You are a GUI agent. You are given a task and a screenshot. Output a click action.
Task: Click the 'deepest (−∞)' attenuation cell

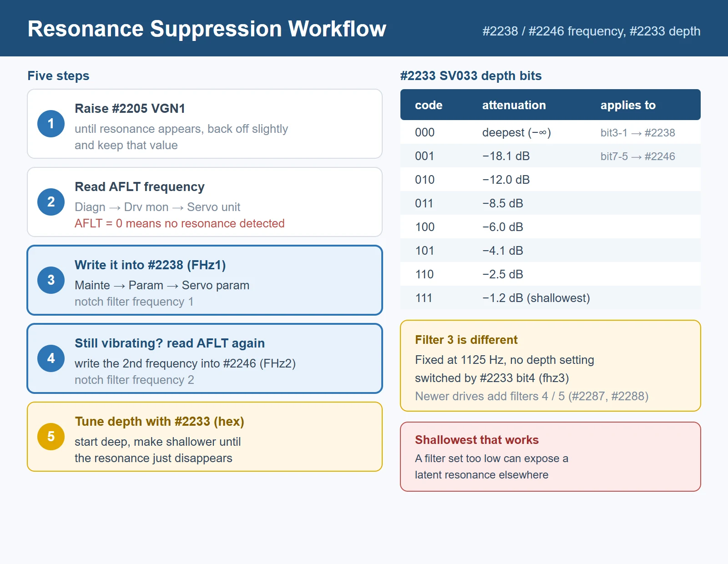click(x=516, y=132)
